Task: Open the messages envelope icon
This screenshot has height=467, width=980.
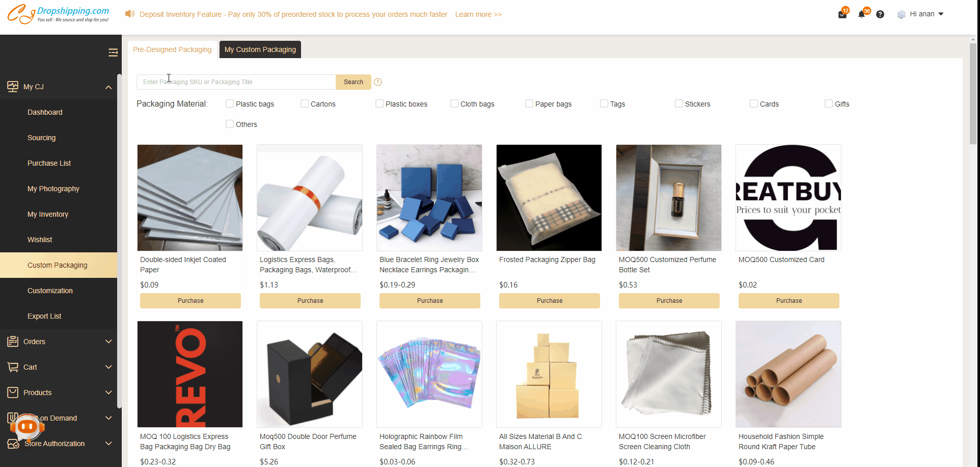Action: click(842, 14)
